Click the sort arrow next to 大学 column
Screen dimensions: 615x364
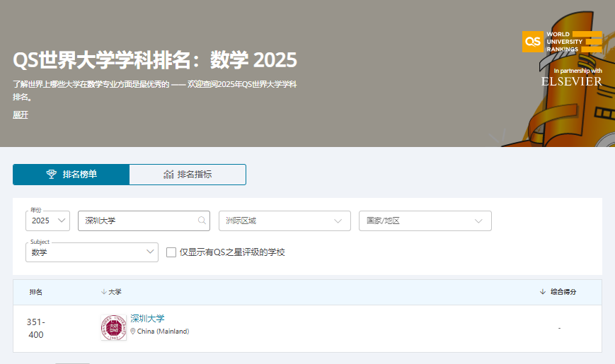pyautogui.click(x=103, y=292)
